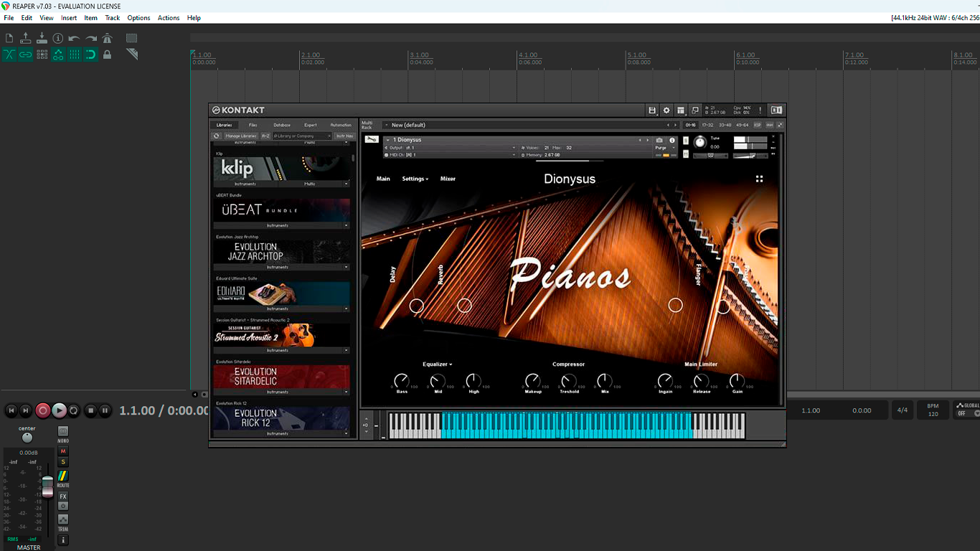Refresh Kontakt library list icon
This screenshot has height=551, width=980.
(216, 136)
